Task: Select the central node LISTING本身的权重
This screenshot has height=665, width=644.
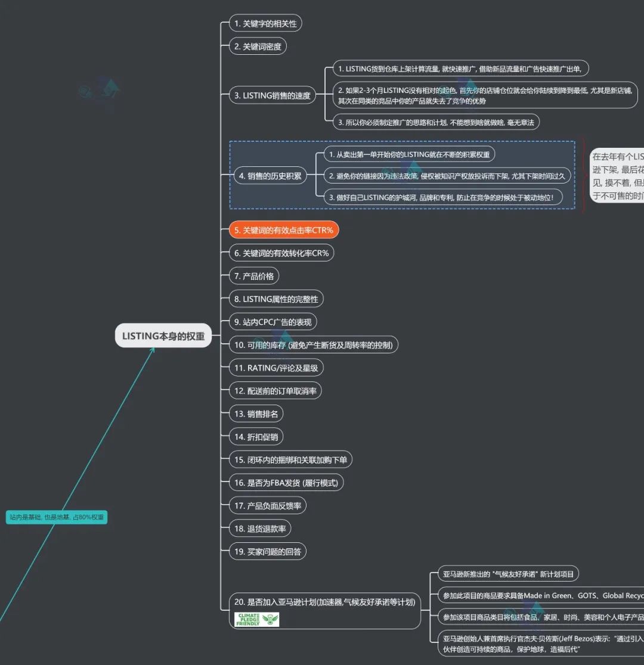Action: 163,336
